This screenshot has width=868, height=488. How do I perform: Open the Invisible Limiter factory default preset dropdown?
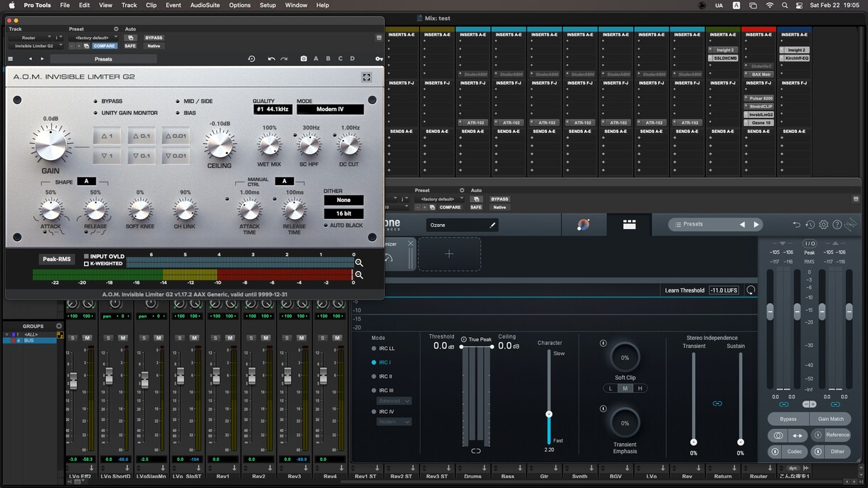click(93, 38)
